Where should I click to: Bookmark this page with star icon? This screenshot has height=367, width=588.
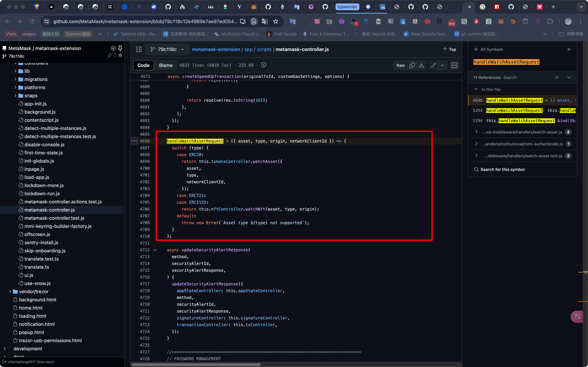276,21
